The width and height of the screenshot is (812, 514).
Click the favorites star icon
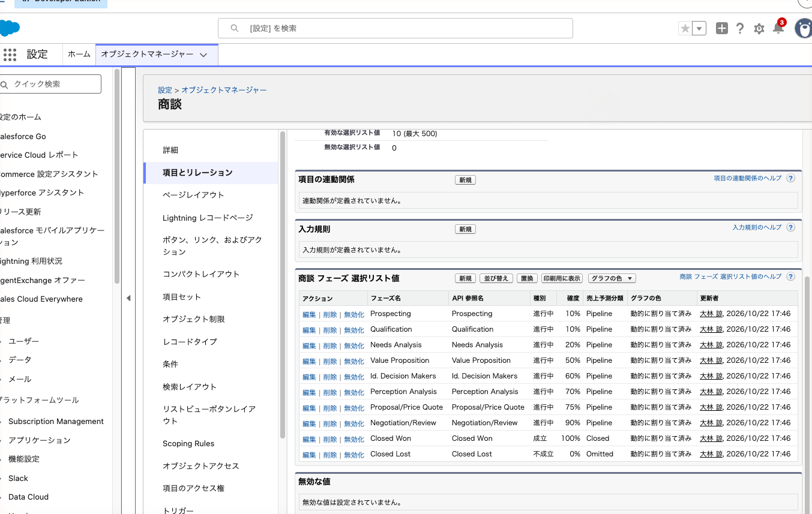coord(685,28)
